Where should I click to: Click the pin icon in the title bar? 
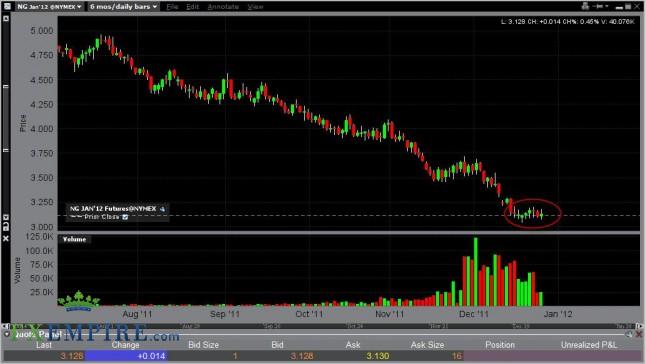tap(599, 6)
